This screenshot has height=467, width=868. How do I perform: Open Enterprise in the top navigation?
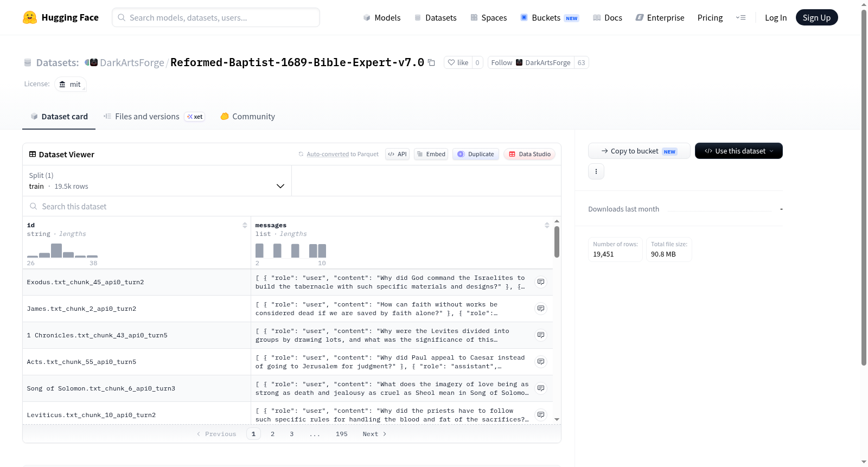tap(660, 18)
